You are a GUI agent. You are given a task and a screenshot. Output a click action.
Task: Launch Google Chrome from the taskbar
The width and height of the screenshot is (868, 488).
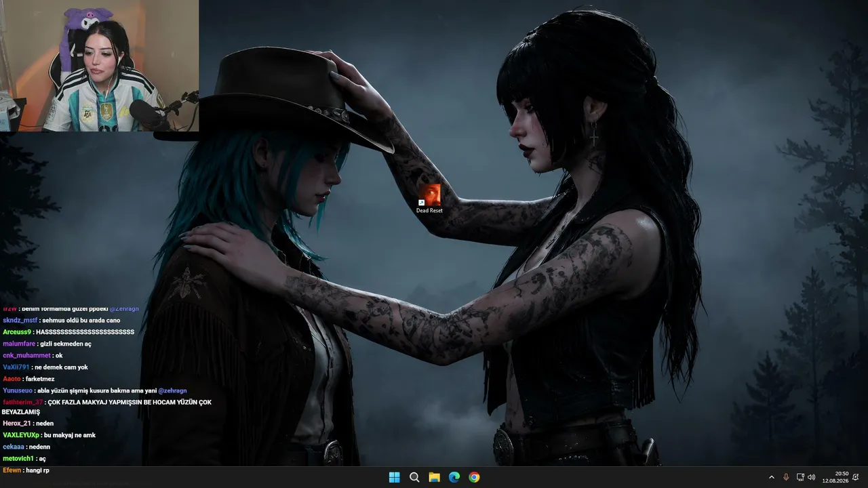[x=474, y=477]
